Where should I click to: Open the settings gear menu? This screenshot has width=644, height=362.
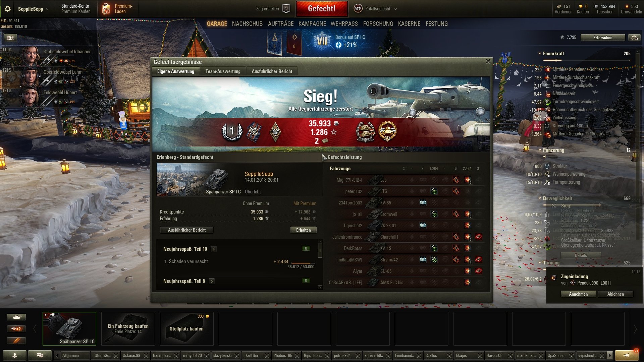tap(8, 9)
